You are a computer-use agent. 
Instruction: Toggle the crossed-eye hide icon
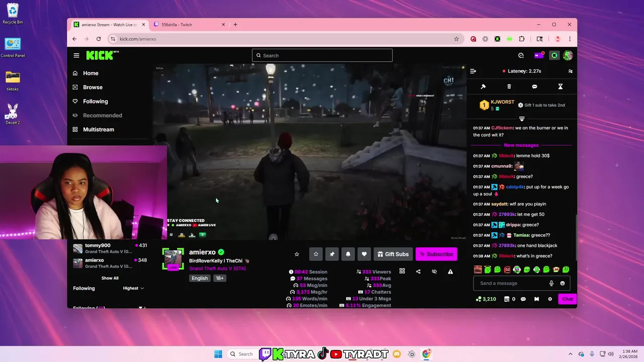tap(434, 271)
